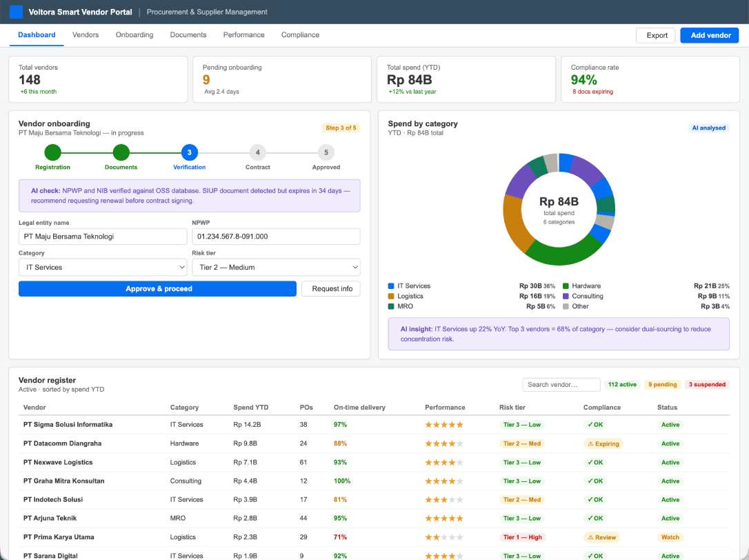749x560 pixels.
Task: Sort by Spend YTD column header
Action: (251, 408)
